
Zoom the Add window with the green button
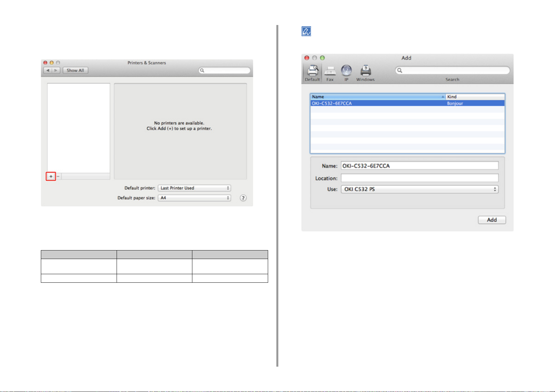click(x=322, y=58)
